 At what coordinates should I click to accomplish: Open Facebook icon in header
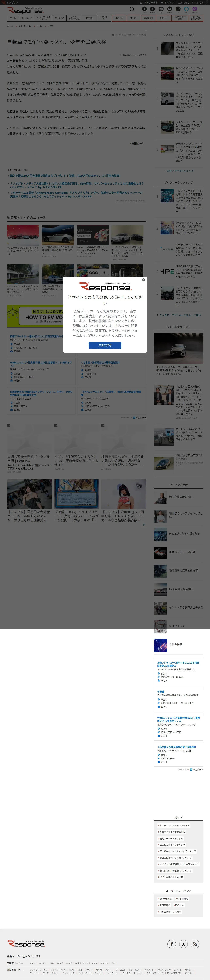pos(144,9)
